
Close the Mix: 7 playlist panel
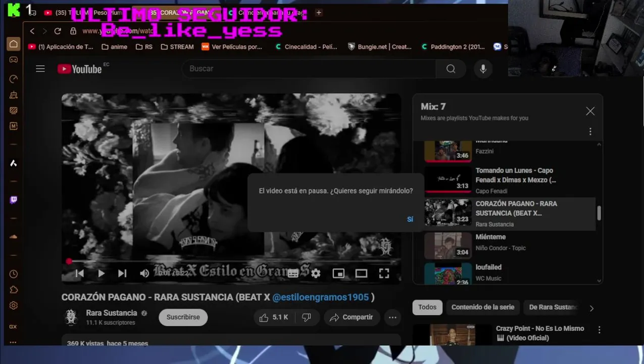tap(590, 111)
